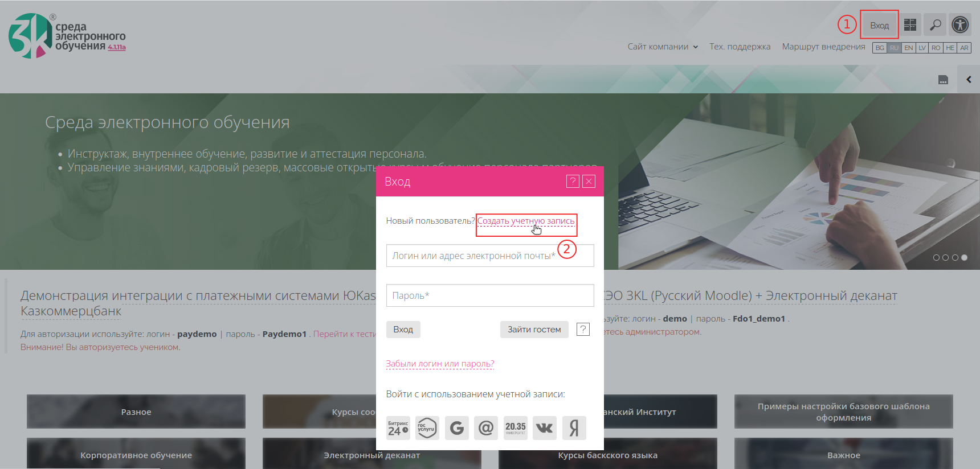Screen dimensions: 980x469
Task: Sign in with Google icon
Action: (x=456, y=427)
